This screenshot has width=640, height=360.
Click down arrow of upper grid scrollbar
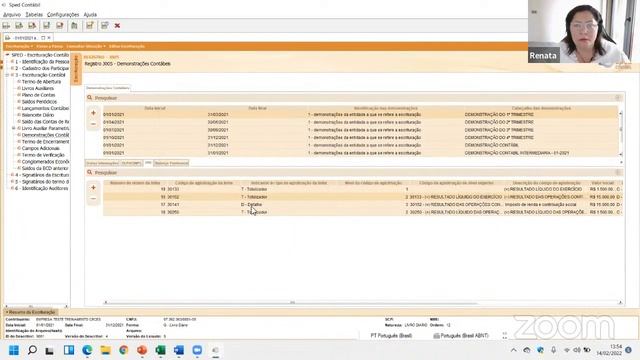621,154
